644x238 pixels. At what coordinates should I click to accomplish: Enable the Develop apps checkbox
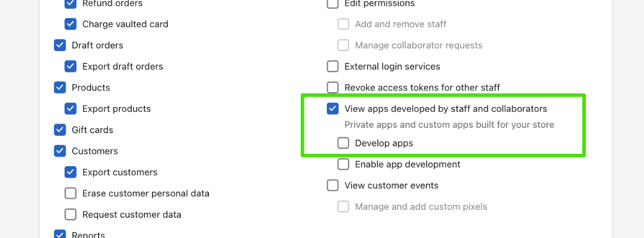[x=343, y=143]
